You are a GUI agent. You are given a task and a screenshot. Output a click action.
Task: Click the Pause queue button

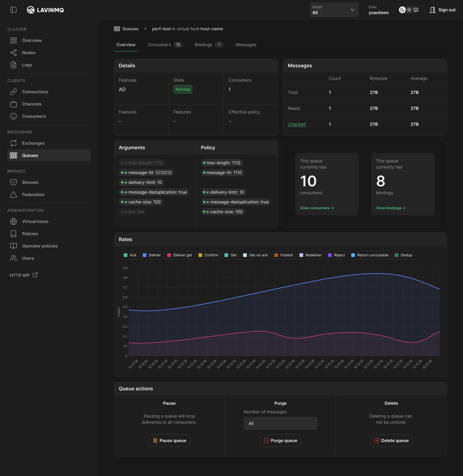169,441
